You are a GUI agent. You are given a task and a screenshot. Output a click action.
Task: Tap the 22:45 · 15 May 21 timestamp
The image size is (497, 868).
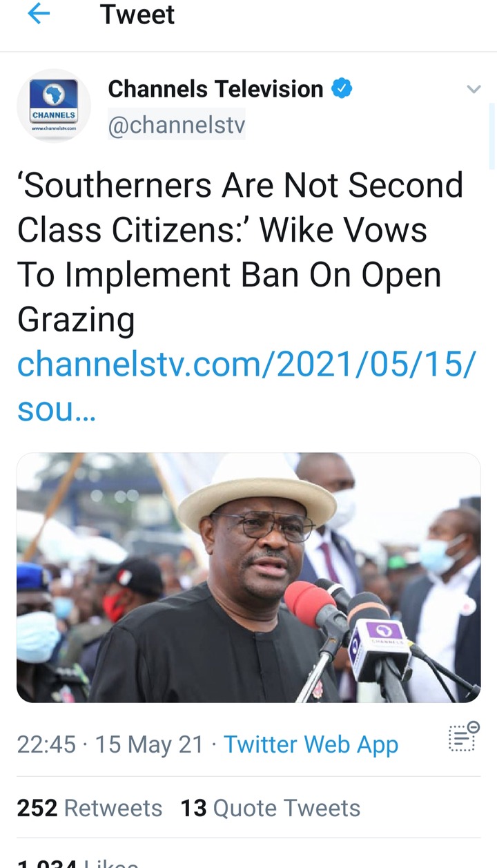(x=110, y=744)
